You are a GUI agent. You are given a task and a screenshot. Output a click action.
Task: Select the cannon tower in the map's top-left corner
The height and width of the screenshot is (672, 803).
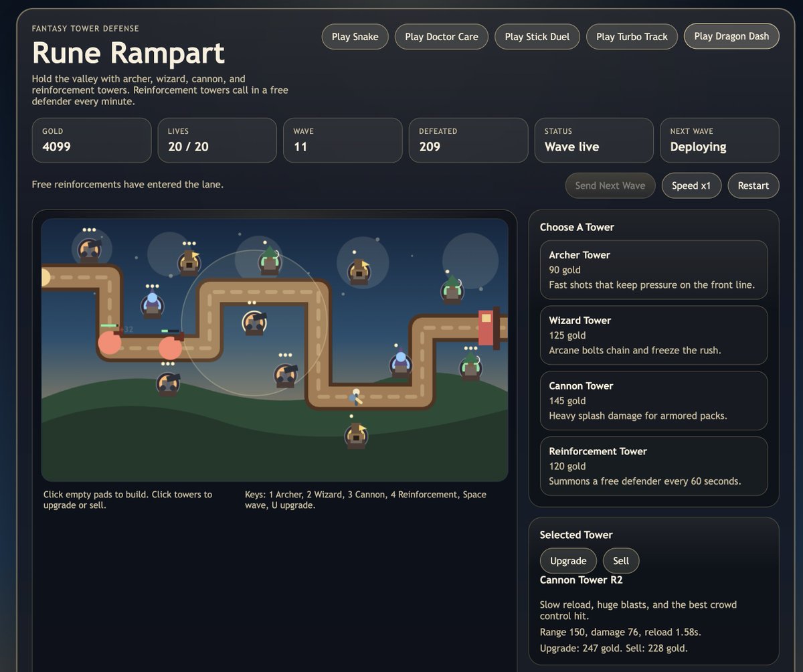click(x=90, y=251)
